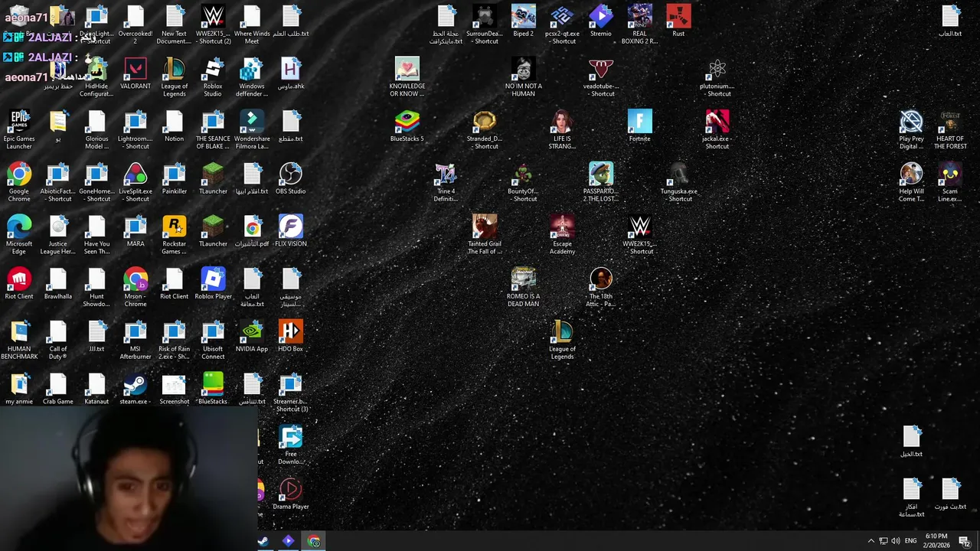Select the Free Download Manager icon
The height and width of the screenshot is (551, 980).
coord(291,444)
